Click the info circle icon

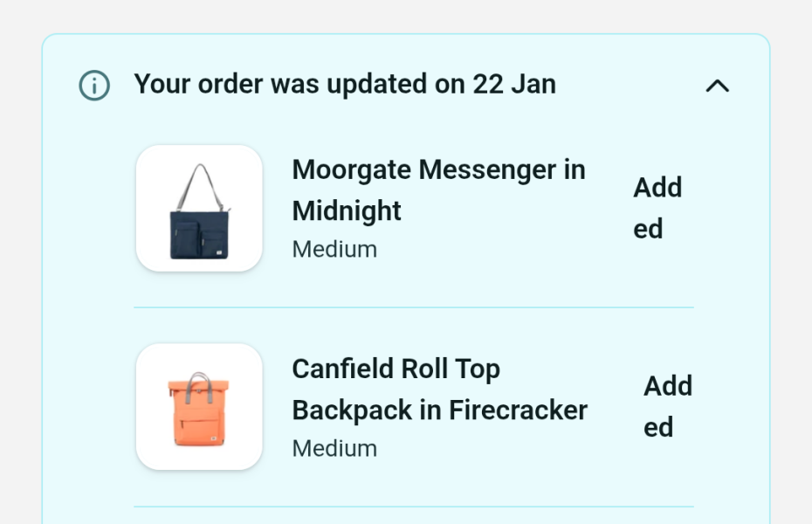tap(94, 86)
